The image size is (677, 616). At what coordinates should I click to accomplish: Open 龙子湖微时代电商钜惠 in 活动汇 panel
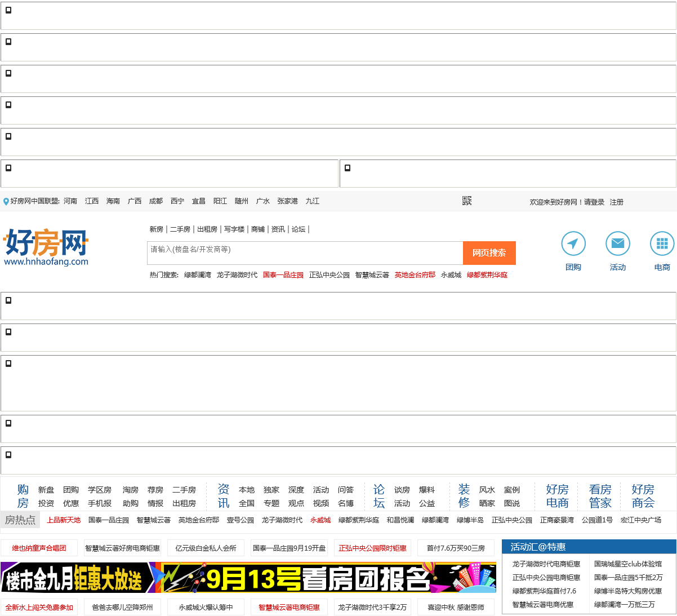click(x=546, y=564)
